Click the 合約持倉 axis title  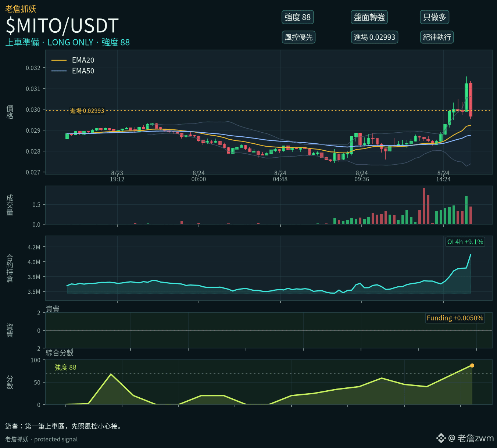(10, 268)
